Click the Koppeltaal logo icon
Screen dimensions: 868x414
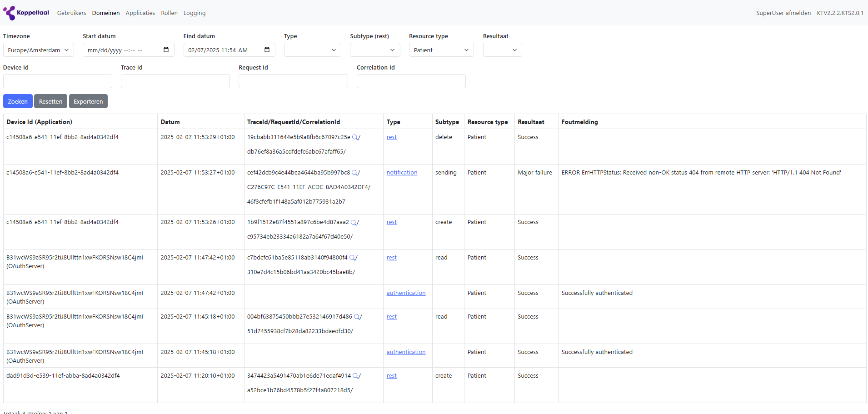point(9,13)
